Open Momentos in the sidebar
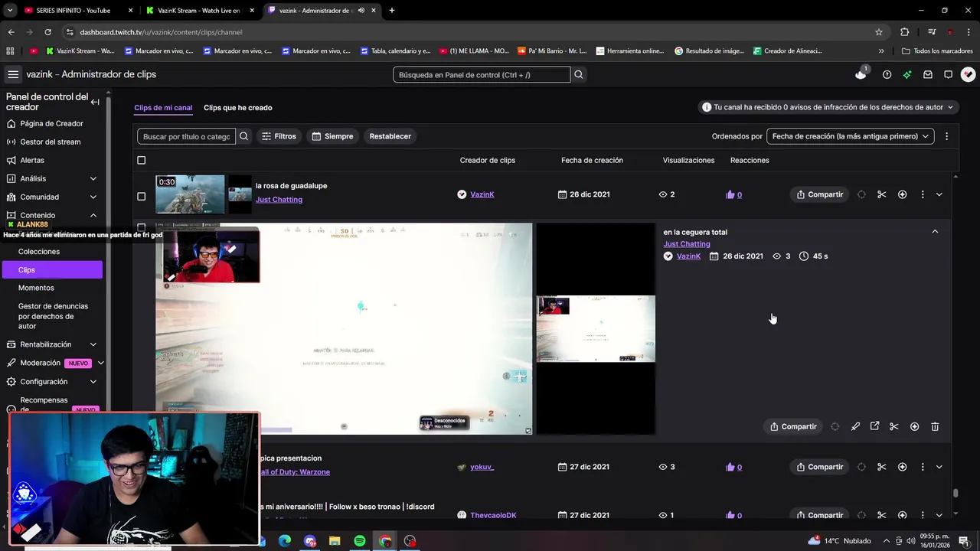The image size is (980, 551). (x=36, y=288)
